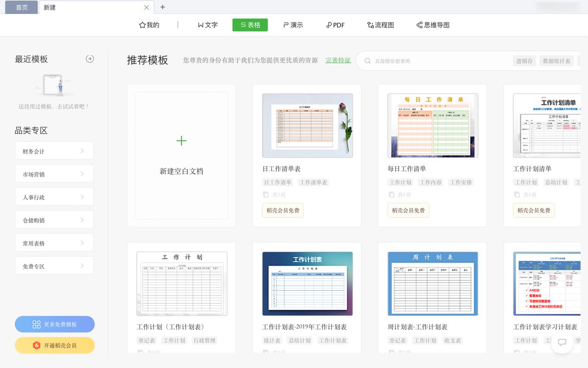Click page count icon under 每日工作清单
Image resolution: width=588 pixels, height=368 pixels.
391,194
